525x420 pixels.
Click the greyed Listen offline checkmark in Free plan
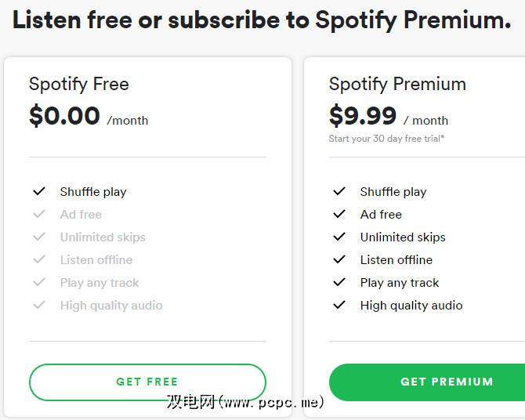pos(39,259)
